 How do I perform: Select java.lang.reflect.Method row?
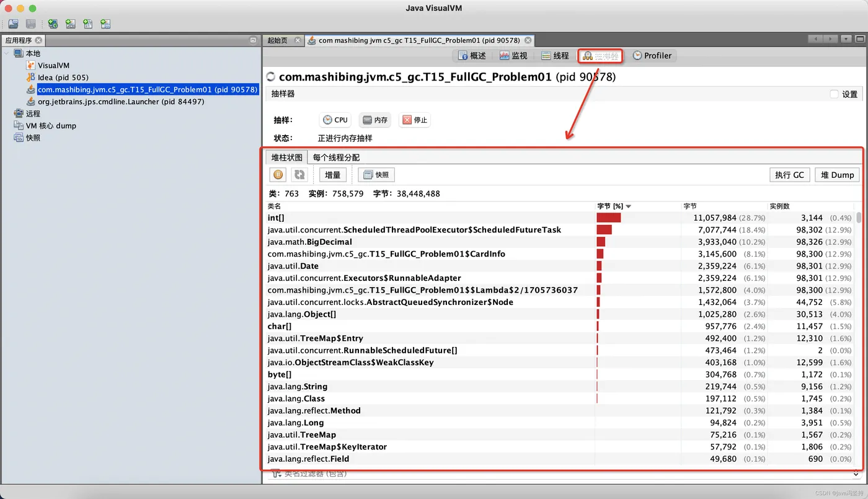pyautogui.click(x=560, y=410)
